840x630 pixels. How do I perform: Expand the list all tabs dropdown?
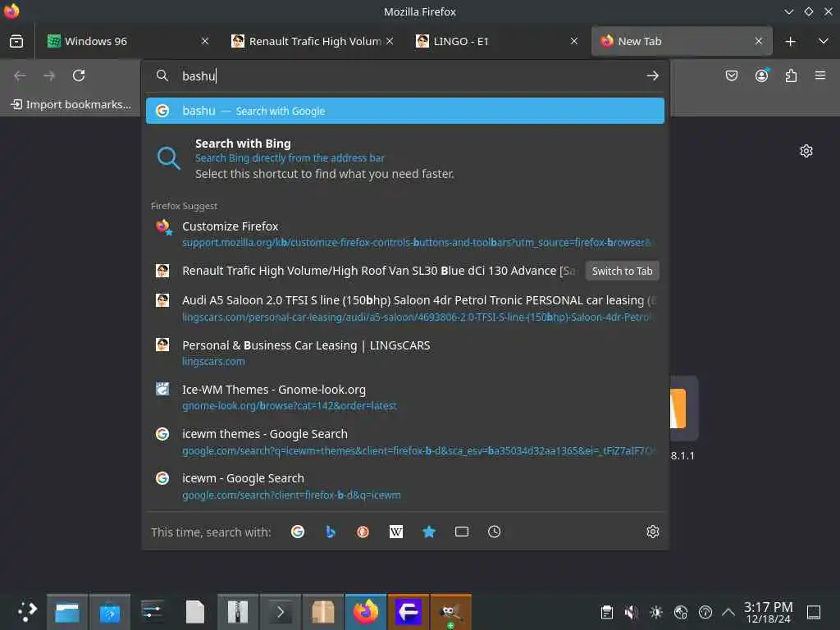pyautogui.click(x=823, y=41)
